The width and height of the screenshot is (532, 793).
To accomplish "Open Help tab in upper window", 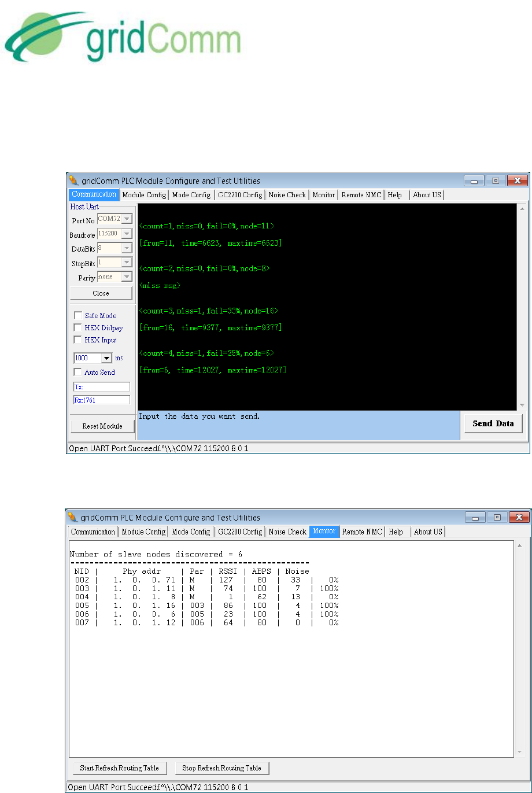I will coord(396,195).
